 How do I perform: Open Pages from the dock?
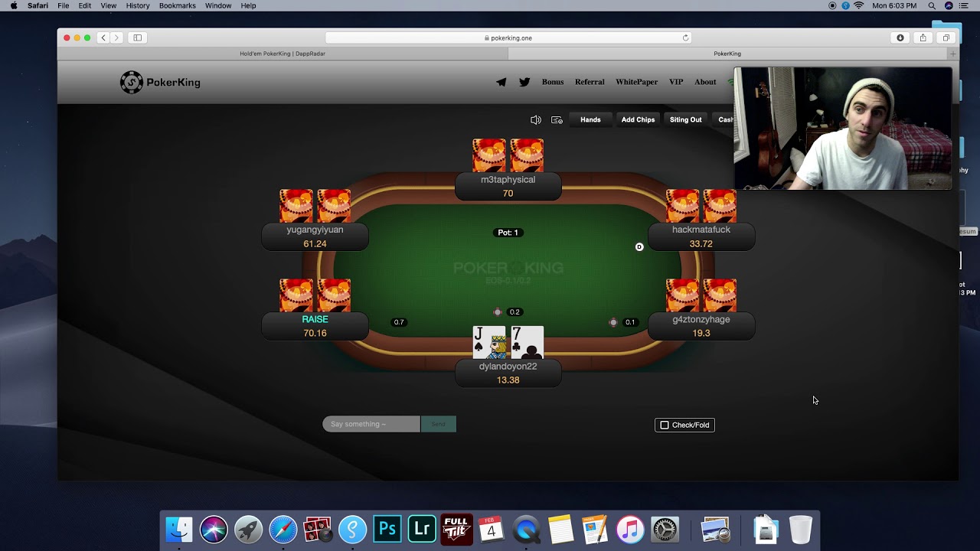pyautogui.click(x=595, y=529)
